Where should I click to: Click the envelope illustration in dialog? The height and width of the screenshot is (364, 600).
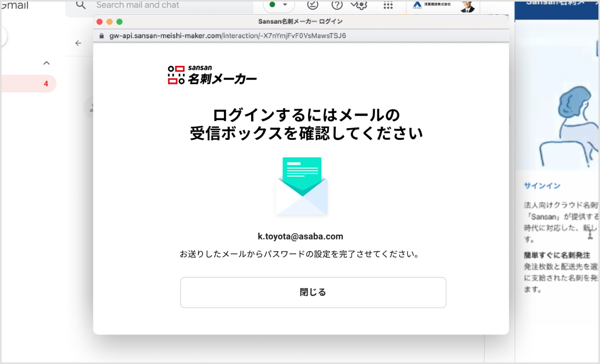tap(302, 186)
